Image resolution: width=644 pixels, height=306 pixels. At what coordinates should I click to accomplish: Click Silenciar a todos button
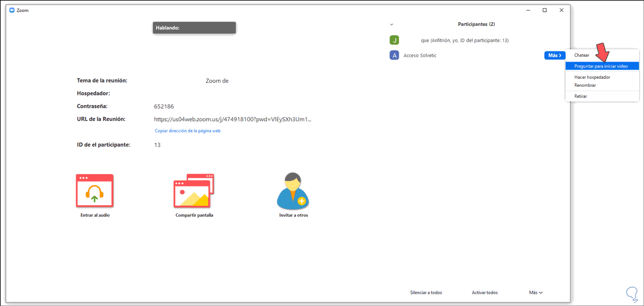(x=426, y=293)
